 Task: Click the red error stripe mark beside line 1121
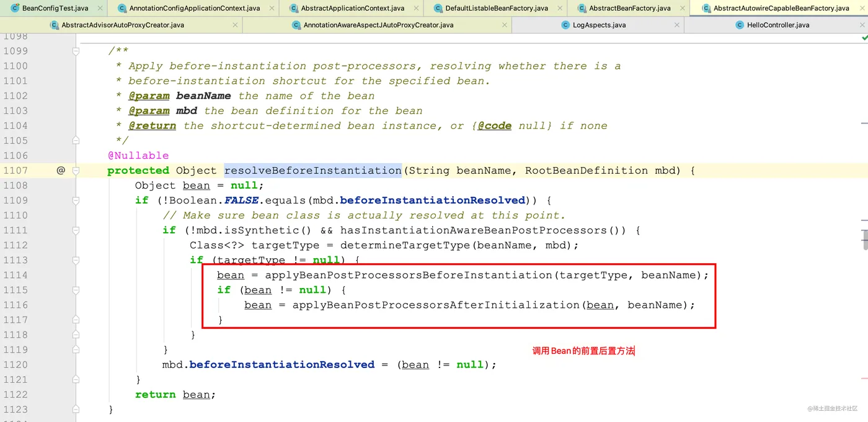point(864,378)
